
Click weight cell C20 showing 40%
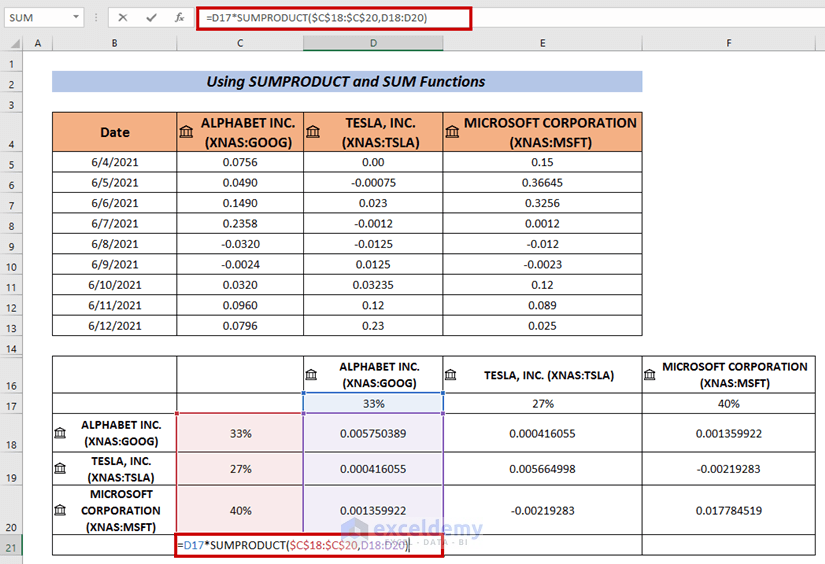(x=240, y=510)
